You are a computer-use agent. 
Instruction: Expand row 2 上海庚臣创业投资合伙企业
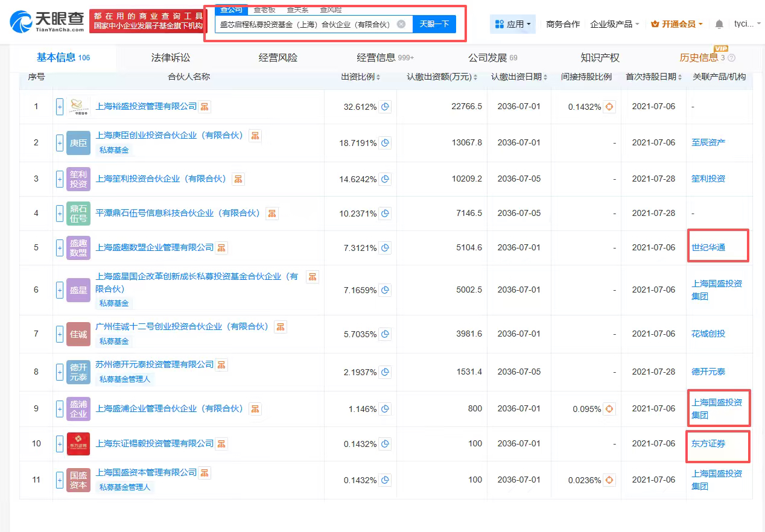pyautogui.click(x=60, y=143)
